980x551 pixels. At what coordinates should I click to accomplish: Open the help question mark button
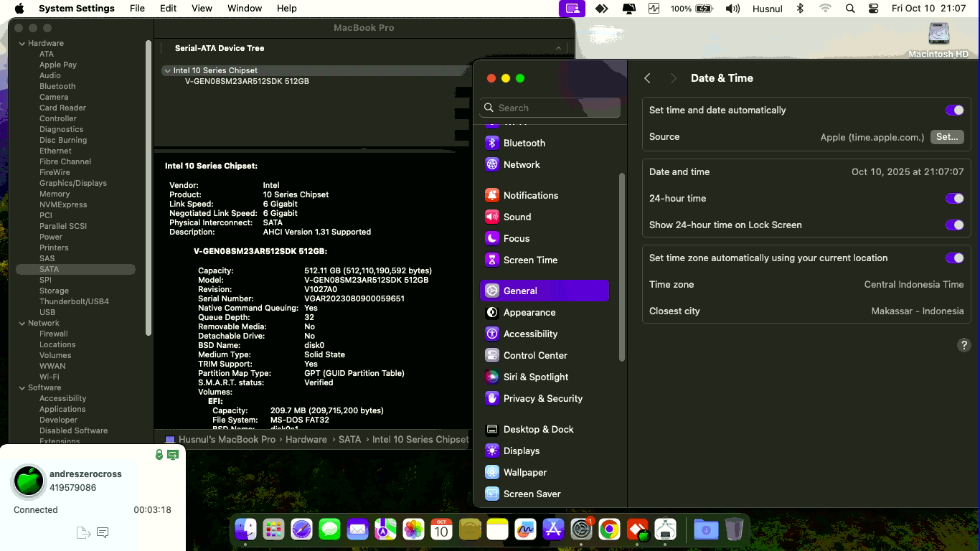pos(964,345)
